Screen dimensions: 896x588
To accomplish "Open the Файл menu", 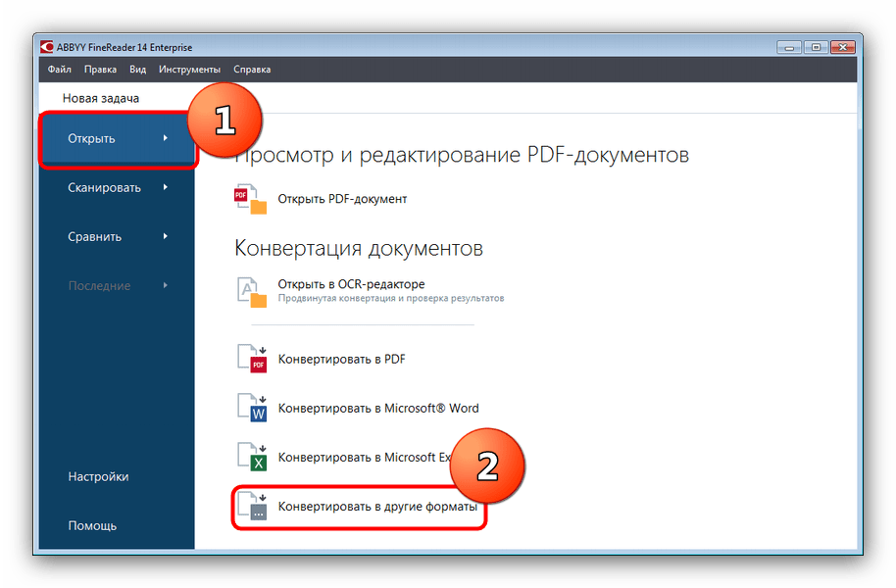I will pos(60,70).
